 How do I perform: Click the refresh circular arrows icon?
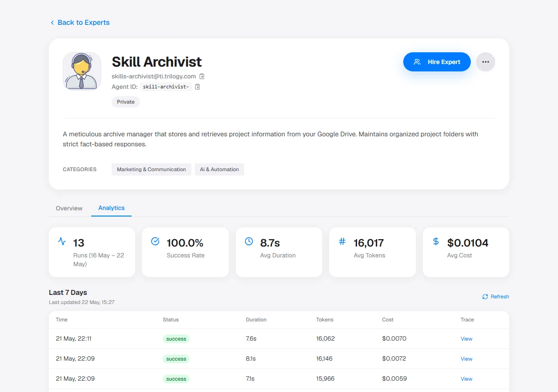pyautogui.click(x=485, y=297)
